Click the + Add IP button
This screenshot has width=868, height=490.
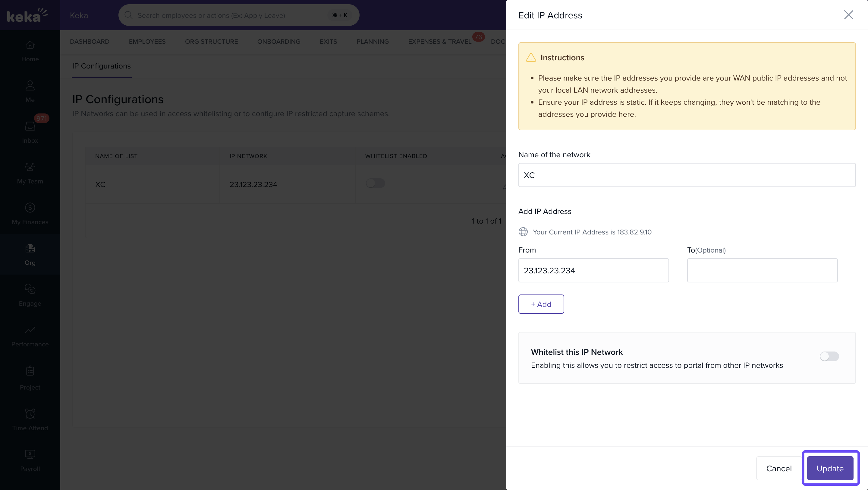[x=541, y=304]
